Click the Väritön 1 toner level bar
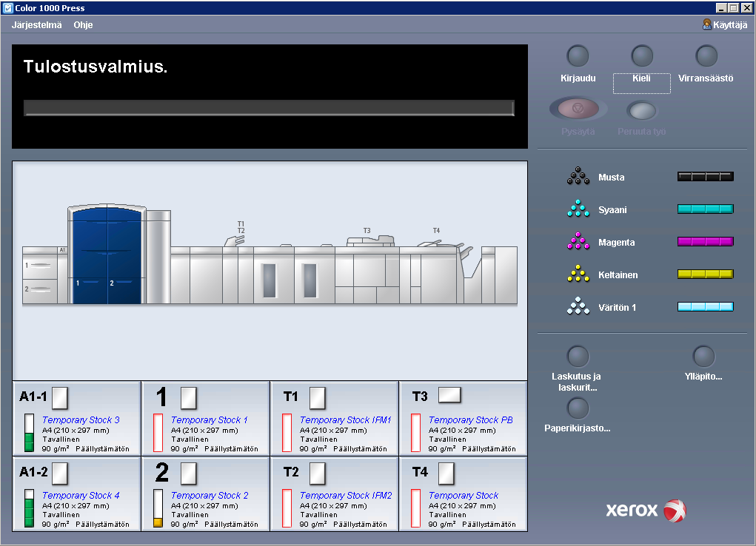 tap(706, 306)
